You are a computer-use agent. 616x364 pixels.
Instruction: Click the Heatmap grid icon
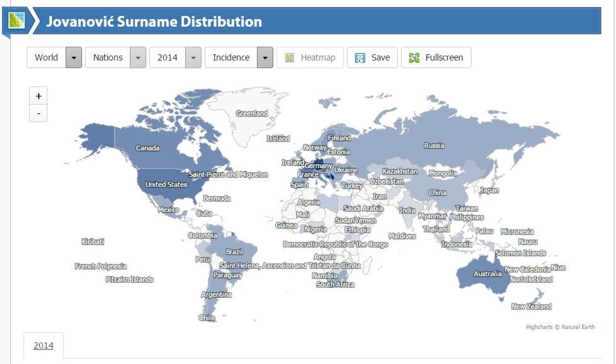290,58
